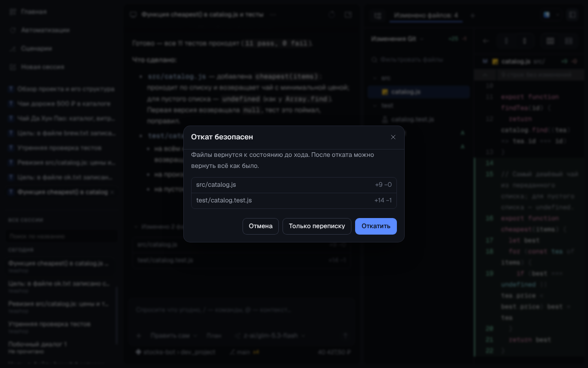Click the Отмена button
This screenshot has height=368, width=588.
coord(260,226)
